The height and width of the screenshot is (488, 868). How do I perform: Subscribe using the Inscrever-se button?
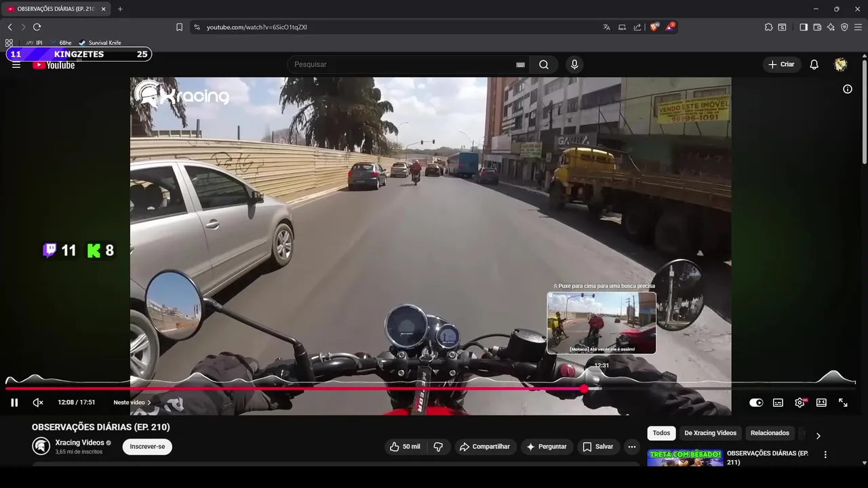[x=147, y=447]
